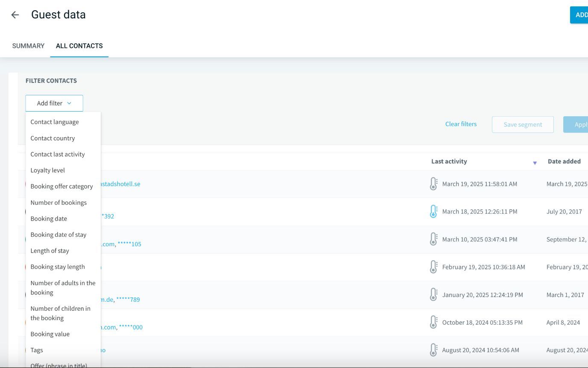Click the April 8, 2024 date added cell
The height and width of the screenshot is (368, 588).
[x=563, y=323]
